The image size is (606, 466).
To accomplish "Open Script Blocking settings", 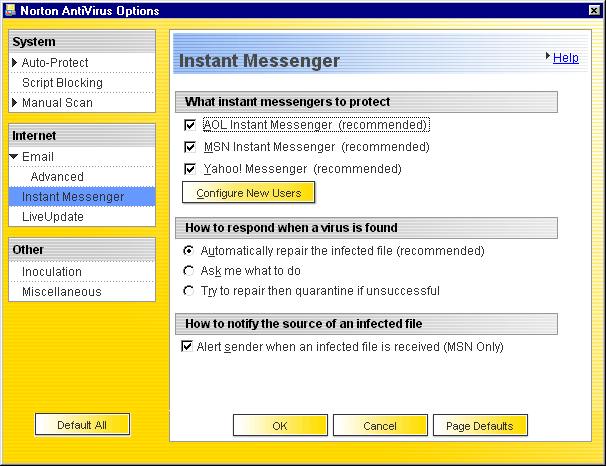I will pos(62,83).
